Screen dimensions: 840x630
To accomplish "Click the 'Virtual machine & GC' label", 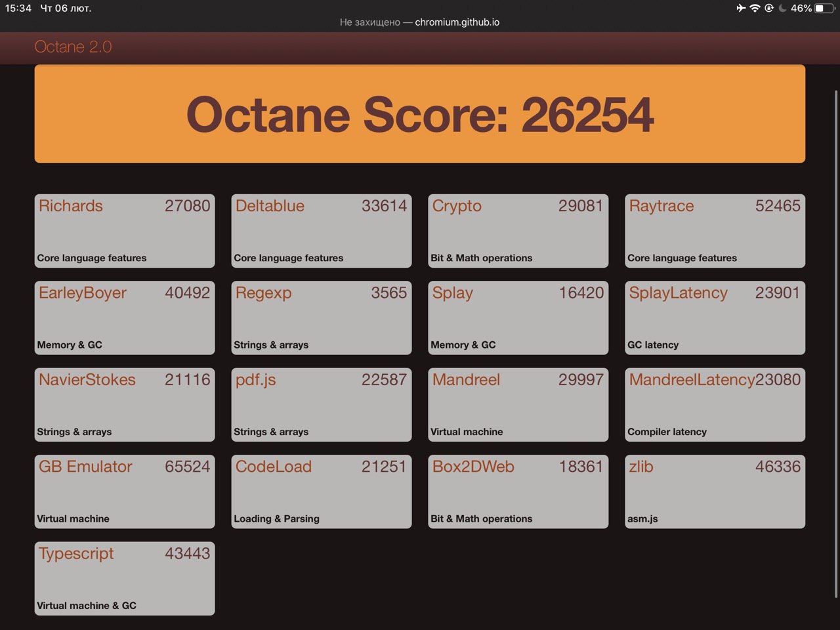I will 87,606.
